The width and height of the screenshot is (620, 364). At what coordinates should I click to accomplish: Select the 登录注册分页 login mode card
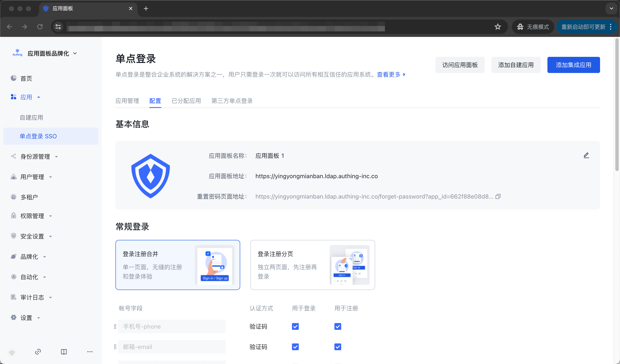[x=313, y=265]
